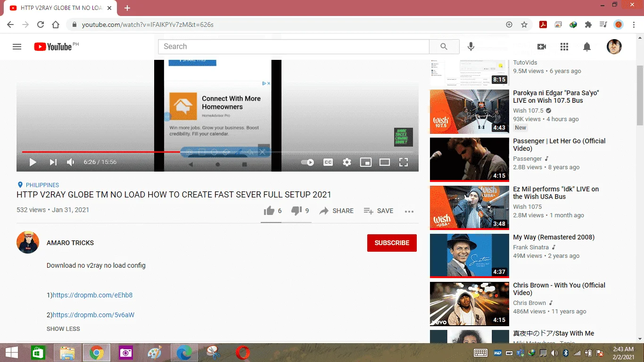This screenshot has height=362, width=644.
Task: Open the Adobe Acrobat extension
Action: pyautogui.click(x=543, y=25)
